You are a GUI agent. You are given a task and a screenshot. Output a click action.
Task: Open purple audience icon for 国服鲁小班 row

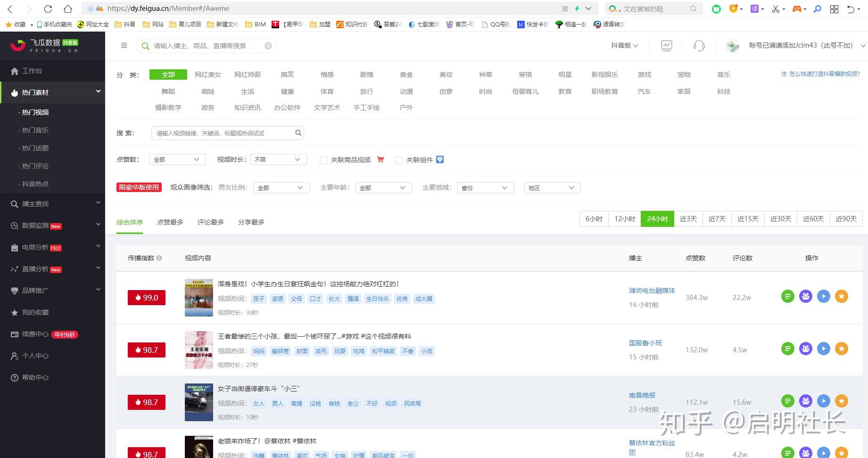[x=806, y=349]
